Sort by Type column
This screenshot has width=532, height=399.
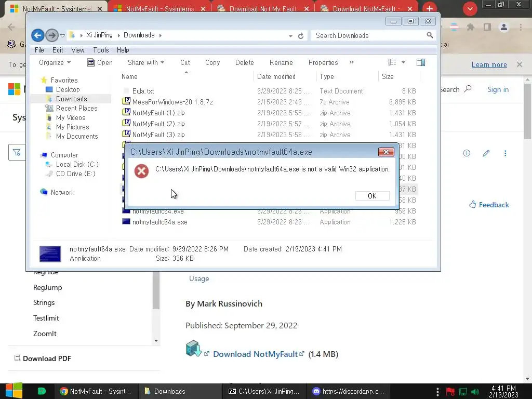327,76
